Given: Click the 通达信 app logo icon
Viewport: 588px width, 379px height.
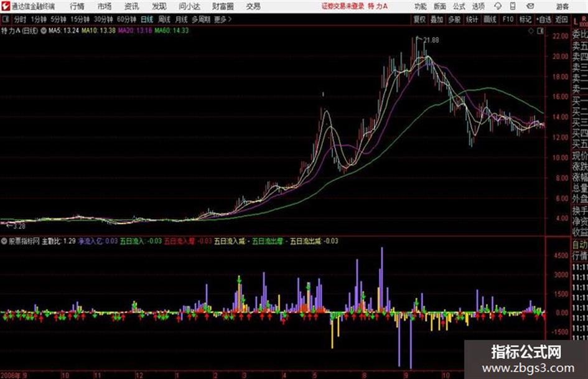Looking at the screenshot, I should pos(6,6).
